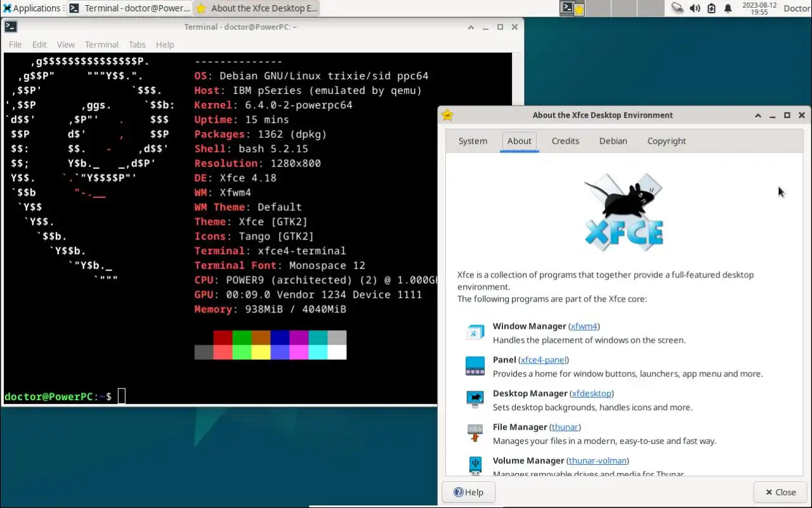Image resolution: width=812 pixels, height=508 pixels.
Task: Click the File Manager icon
Action: click(x=475, y=433)
